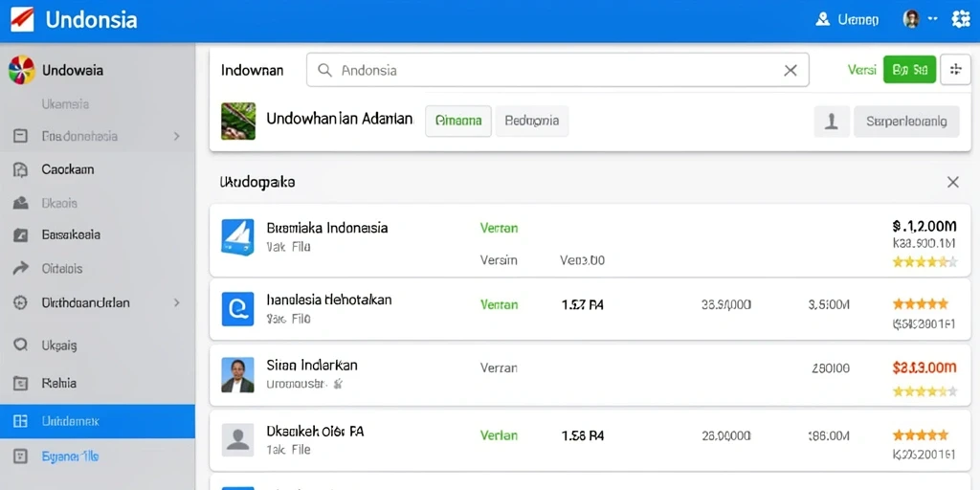Click Vertan link in landesia Hehotakan row
This screenshot has height=490, width=980.
[x=499, y=304]
